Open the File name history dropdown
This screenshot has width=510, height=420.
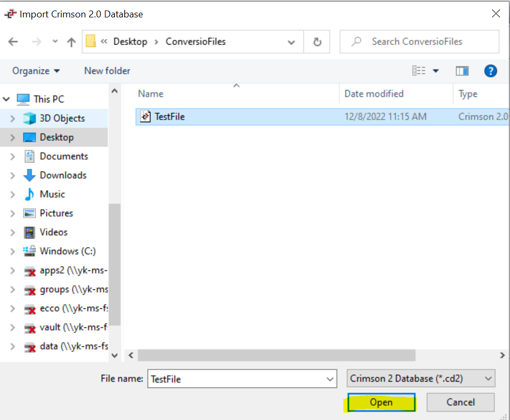[x=330, y=379]
